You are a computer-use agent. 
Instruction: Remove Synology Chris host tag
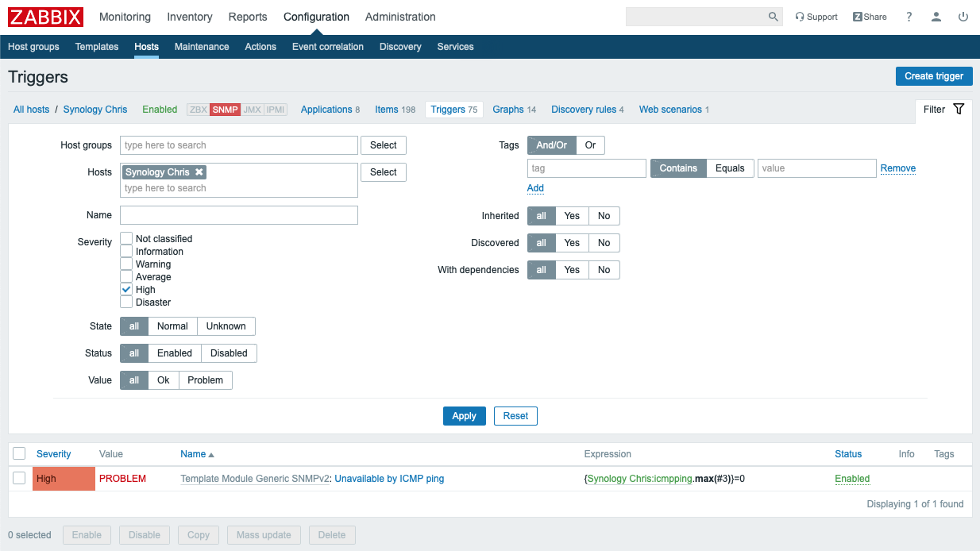199,172
